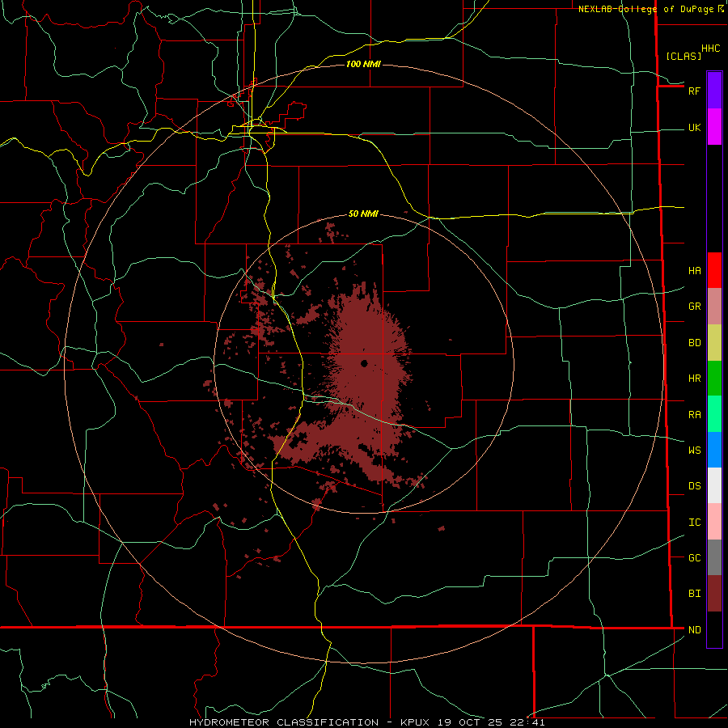This screenshot has height=728, width=728.
Task: Click the DS legend label
Action: tap(694, 485)
